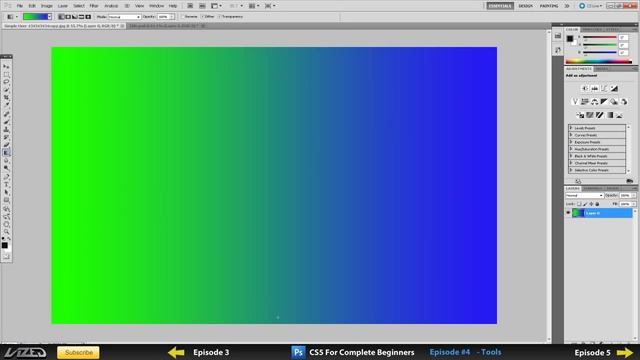Choose the Linear Gradient style button
The height and width of the screenshot is (360, 640).
coord(61,17)
